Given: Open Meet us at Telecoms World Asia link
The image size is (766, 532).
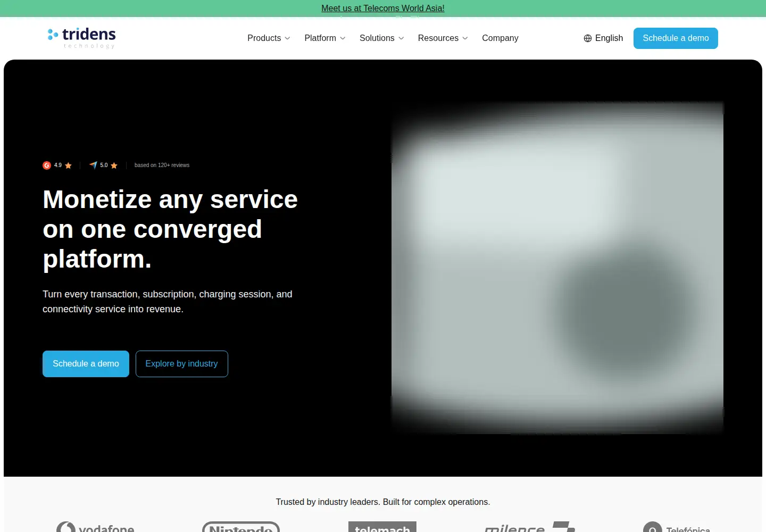Looking at the screenshot, I should coord(383,9).
